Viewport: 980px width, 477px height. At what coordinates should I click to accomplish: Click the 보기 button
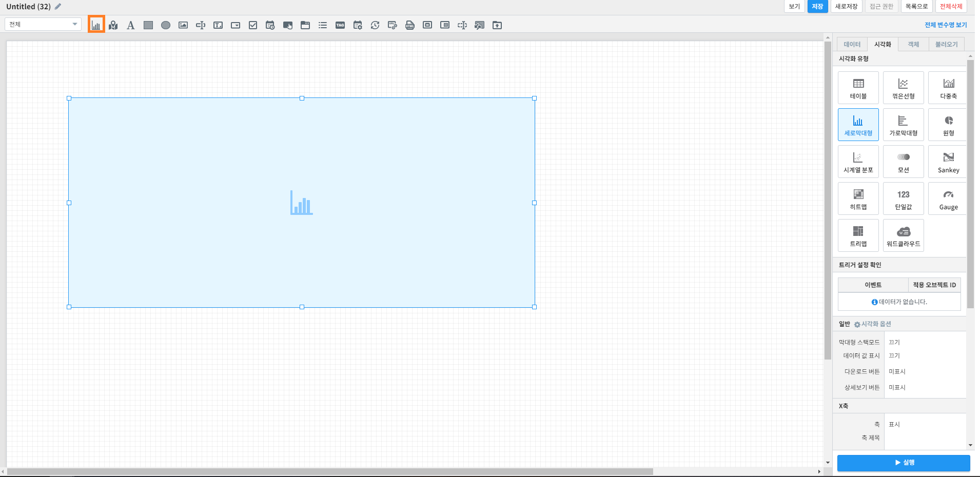point(795,6)
